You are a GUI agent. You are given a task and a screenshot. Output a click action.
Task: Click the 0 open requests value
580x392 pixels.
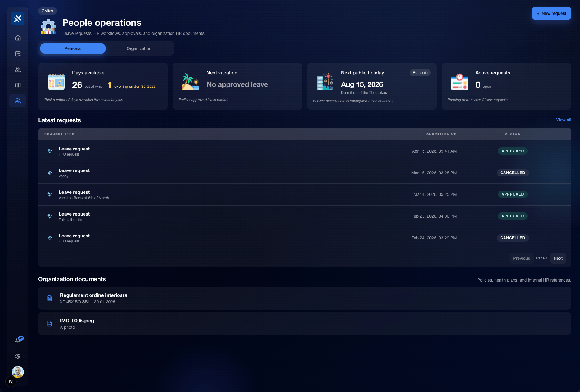coord(478,85)
